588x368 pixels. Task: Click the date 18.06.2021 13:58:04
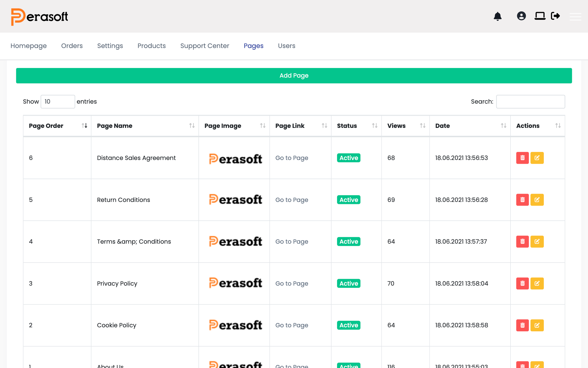click(x=462, y=283)
